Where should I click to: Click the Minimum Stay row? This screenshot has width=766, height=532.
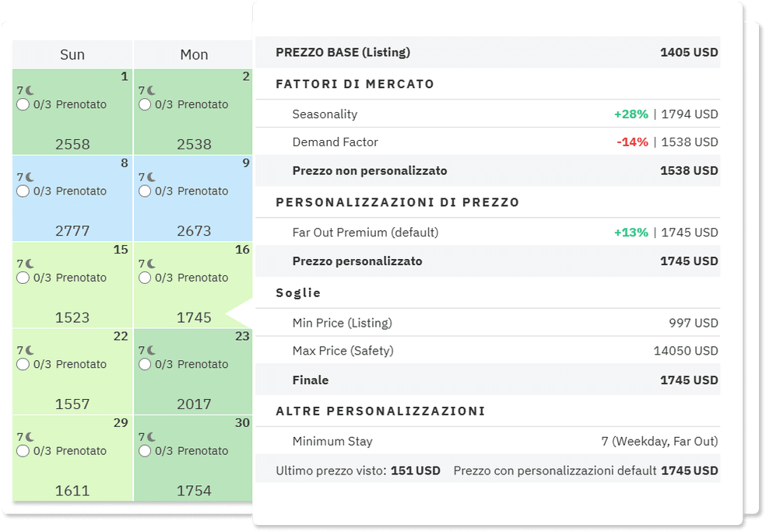pyautogui.click(x=497, y=441)
